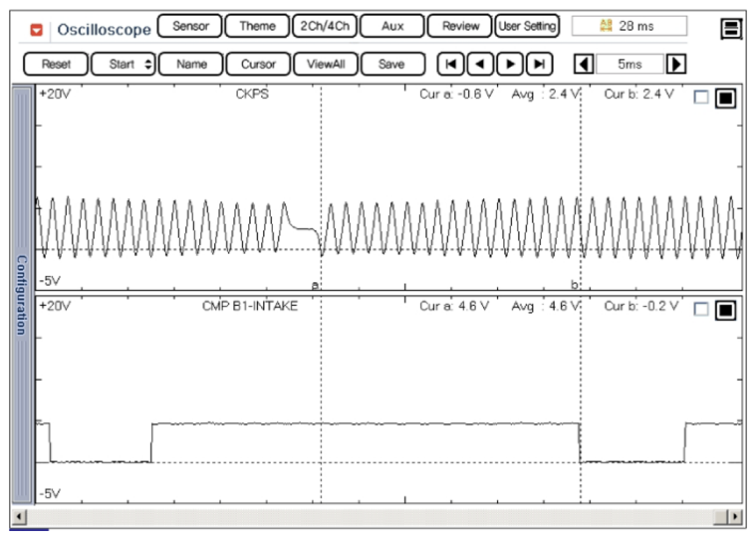Click the horizontal scrollbar track
Image resolution: width=756 pixels, height=540 pixels.
[x=378, y=517]
